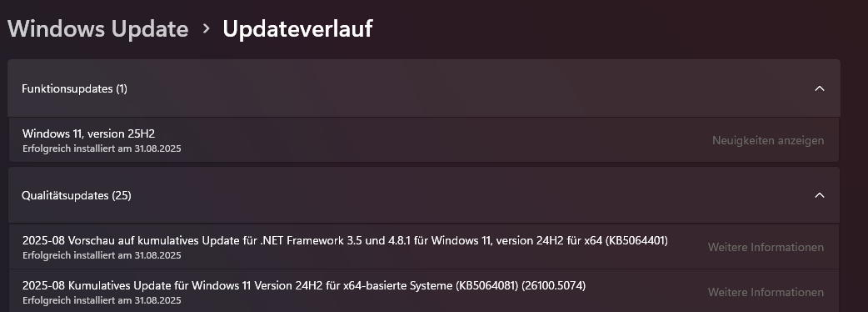Image resolution: width=868 pixels, height=312 pixels.
Task: Collapse Funktionsupdates using its chevron icon
Action: (820, 88)
